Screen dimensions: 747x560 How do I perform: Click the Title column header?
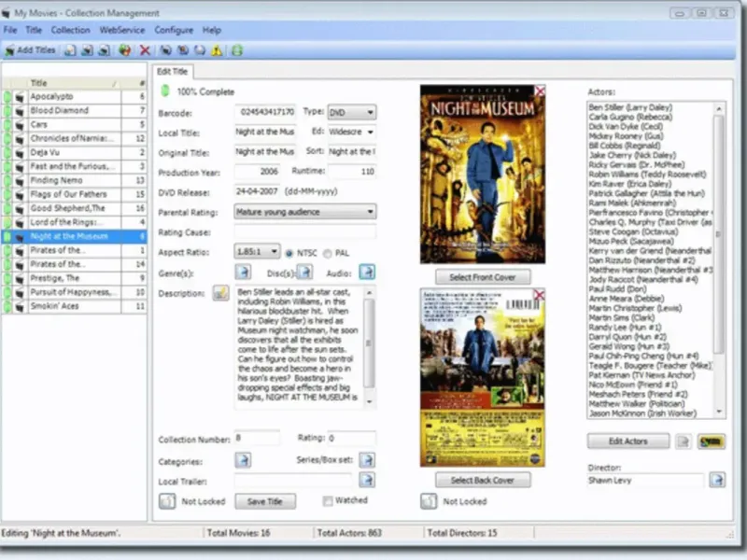(74, 83)
